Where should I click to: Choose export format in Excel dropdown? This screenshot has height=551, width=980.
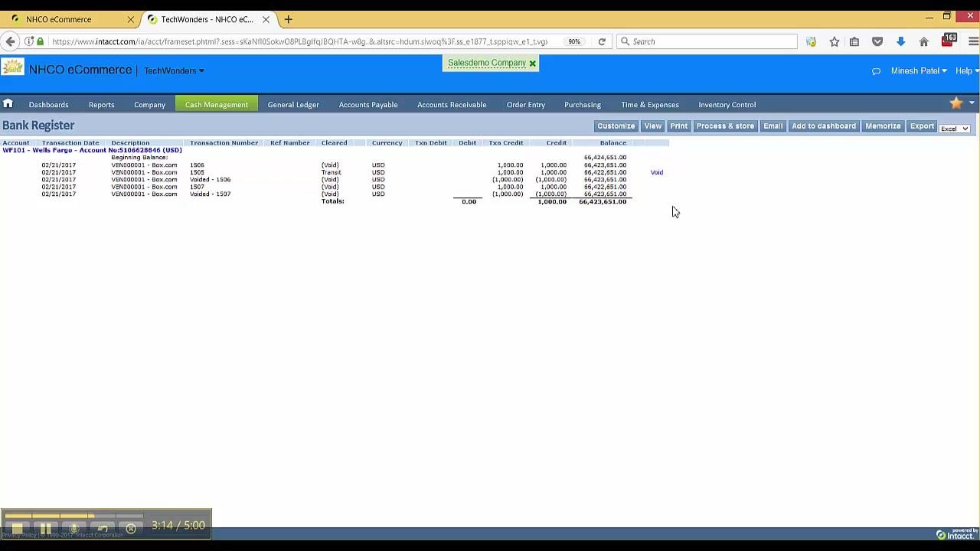[x=955, y=129]
